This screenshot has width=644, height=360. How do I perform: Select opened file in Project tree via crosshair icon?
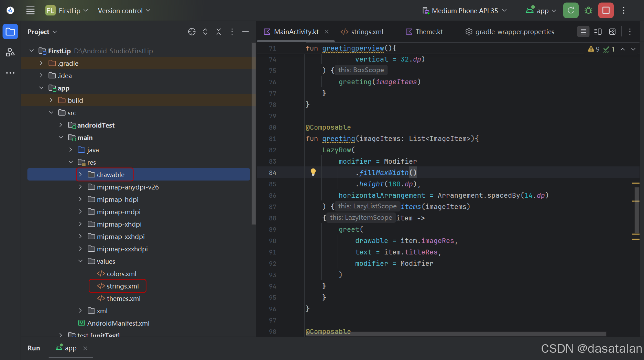tap(192, 32)
